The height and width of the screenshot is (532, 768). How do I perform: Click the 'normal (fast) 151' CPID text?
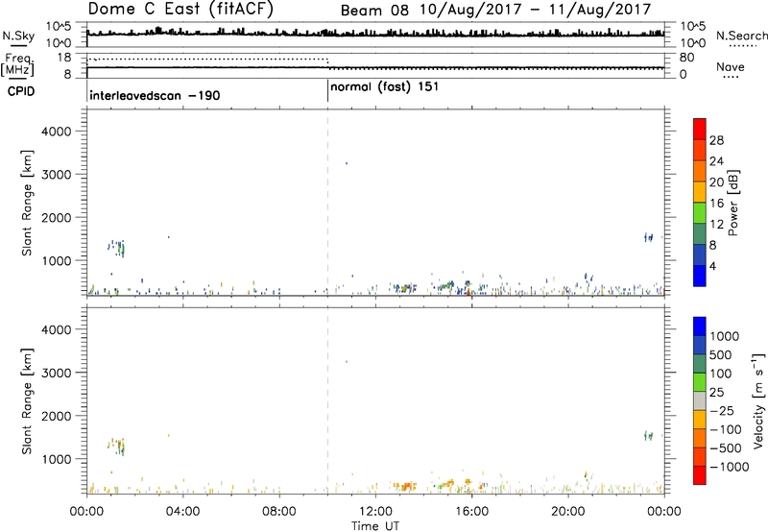(x=385, y=87)
